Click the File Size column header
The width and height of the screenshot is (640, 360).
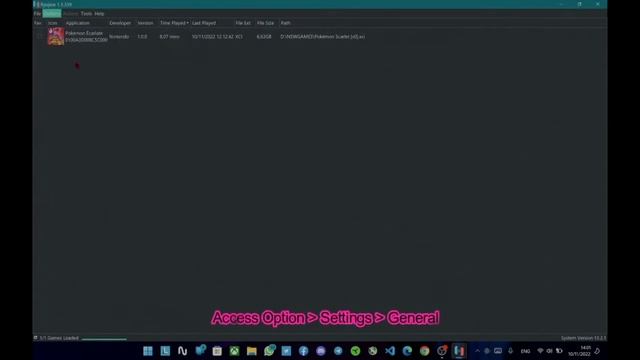coord(265,23)
